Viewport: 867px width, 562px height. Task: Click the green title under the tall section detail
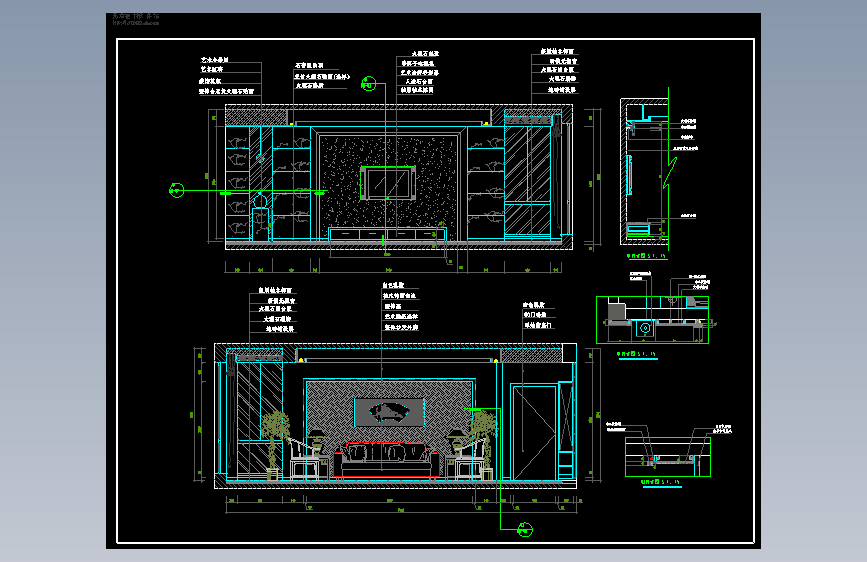[646, 256]
